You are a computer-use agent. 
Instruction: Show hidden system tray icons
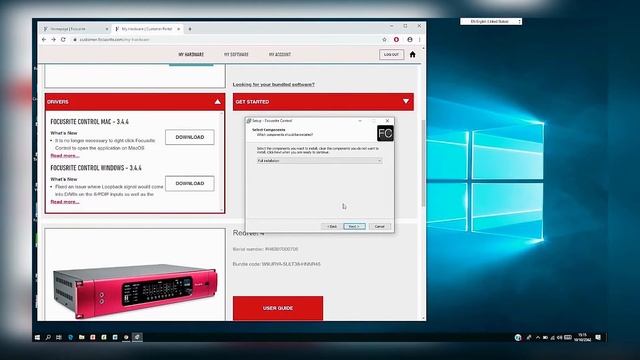538,337
